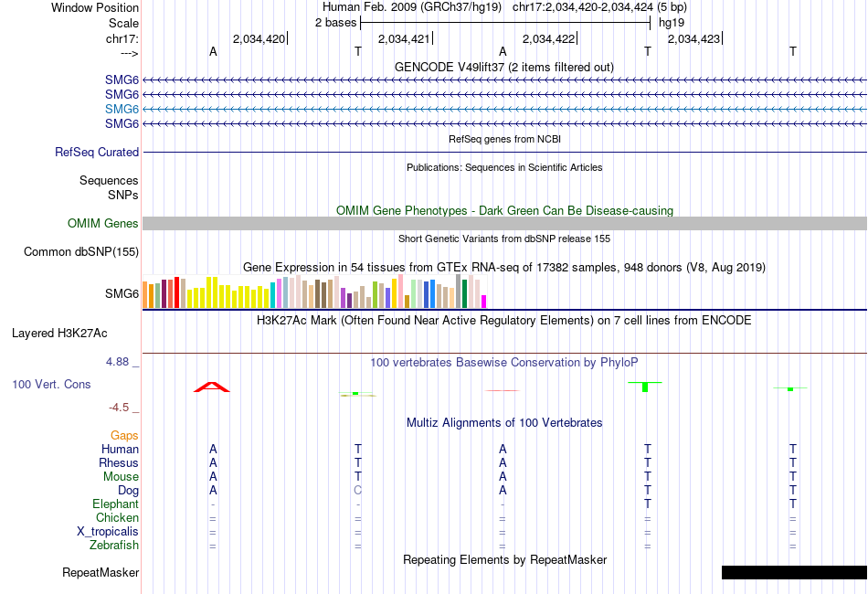868x594 pixels.
Task: Open Layered H3K27Ac track label
Action: [59, 334]
